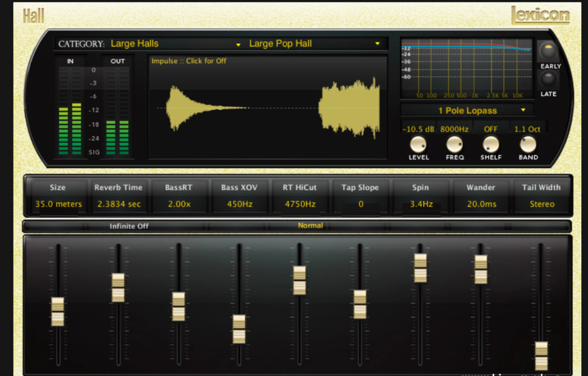
Task: Open the 1 Pole Lopass filter dropdown
Action: pos(467,110)
